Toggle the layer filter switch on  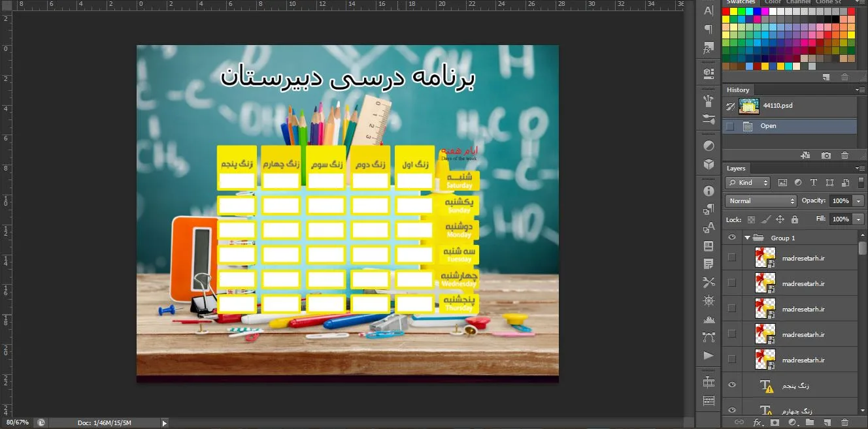(860, 183)
